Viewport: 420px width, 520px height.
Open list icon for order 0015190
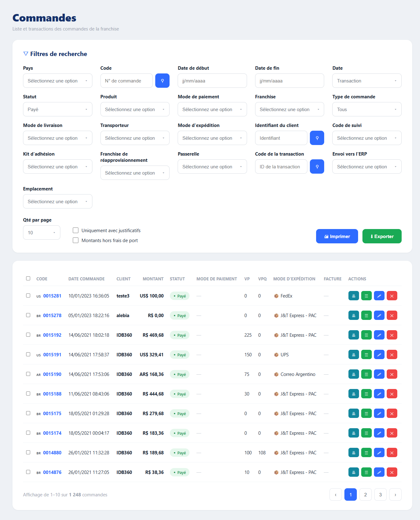[x=366, y=374]
